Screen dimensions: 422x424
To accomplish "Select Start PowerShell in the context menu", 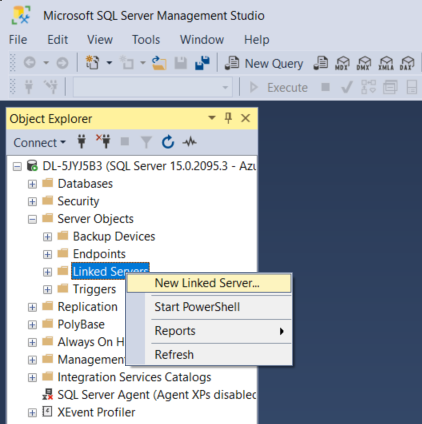I will pyautogui.click(x=197, y=307).
